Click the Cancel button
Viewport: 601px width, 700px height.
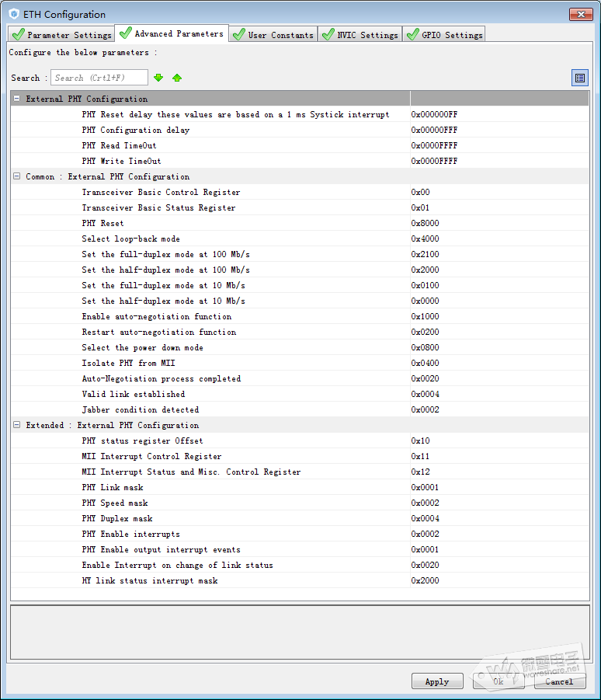[x=559, y=681]
